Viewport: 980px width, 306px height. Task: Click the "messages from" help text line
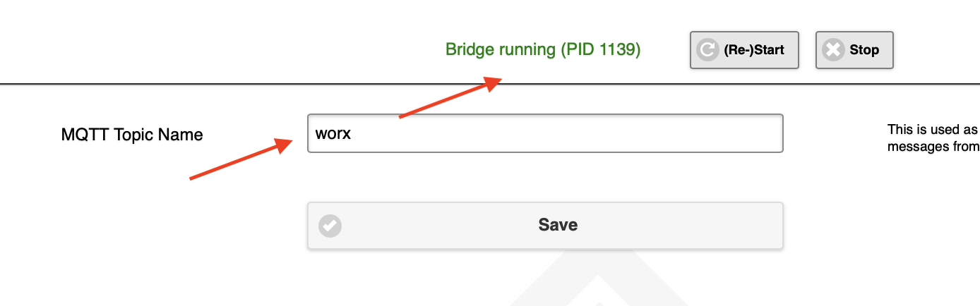[933, 146]
